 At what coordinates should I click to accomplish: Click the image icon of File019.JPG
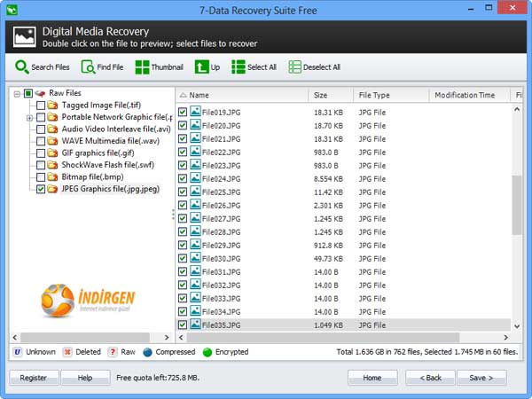point(195,112)
